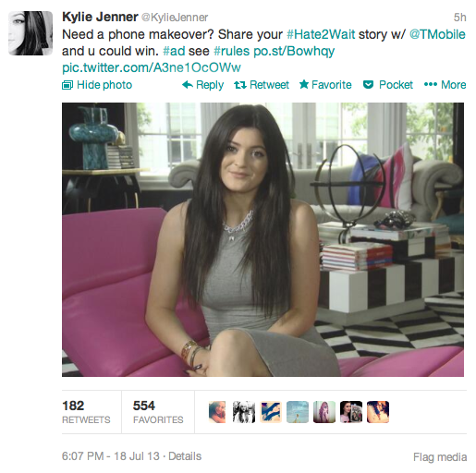Click the Favorite star icon
The width and height of the screenshot is (476, 473).
(x=304, y=84)
